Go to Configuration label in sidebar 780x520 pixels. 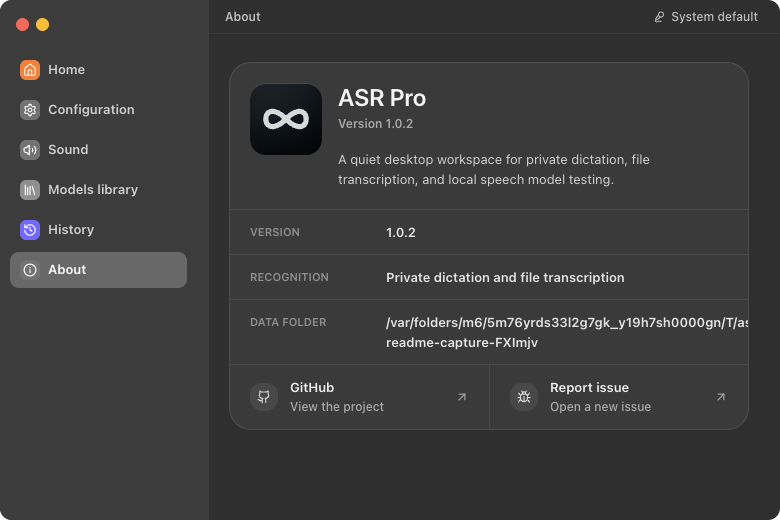(x=92, y=109)
